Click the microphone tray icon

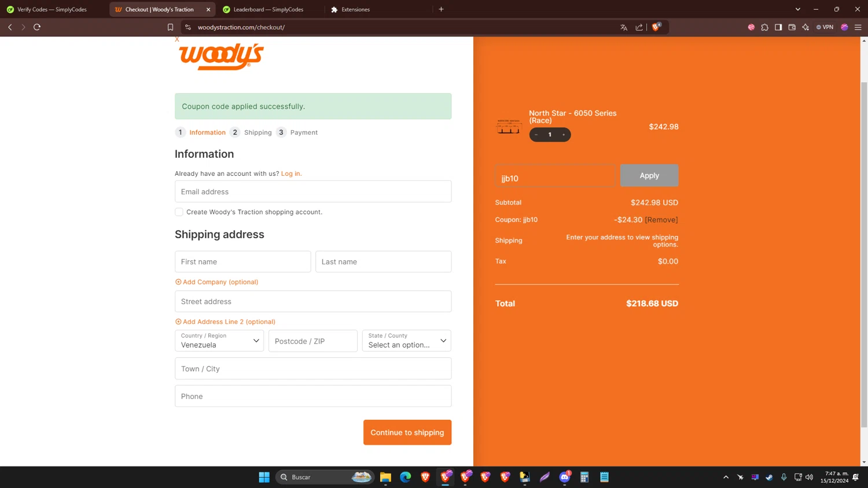[784, 477]
